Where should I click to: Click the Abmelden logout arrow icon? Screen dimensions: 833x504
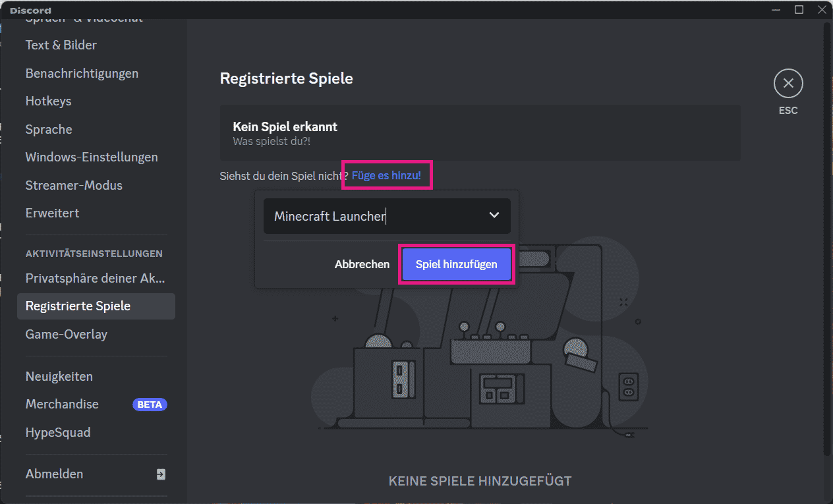pyautogui.click(x=161, y=474)
